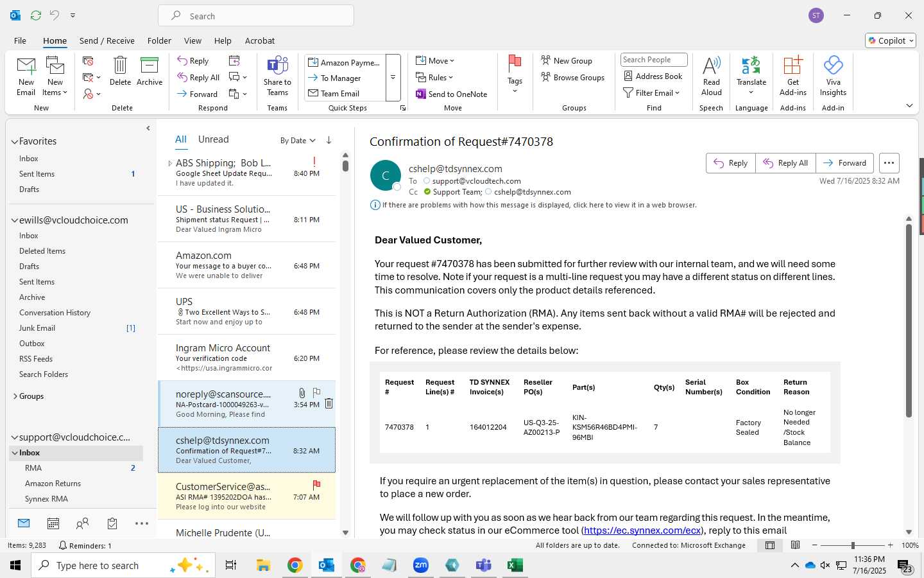924x578 pixels.
Task: Open the Rules dropdown
Action: click(434, 78)
